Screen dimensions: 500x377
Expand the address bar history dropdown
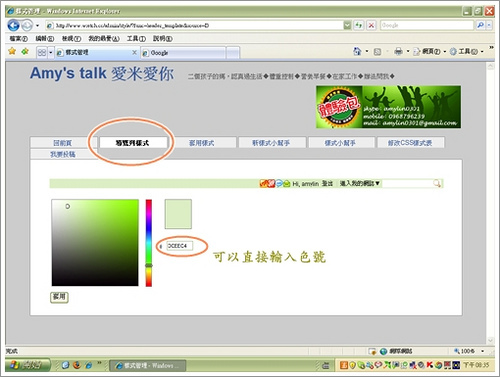347,25
